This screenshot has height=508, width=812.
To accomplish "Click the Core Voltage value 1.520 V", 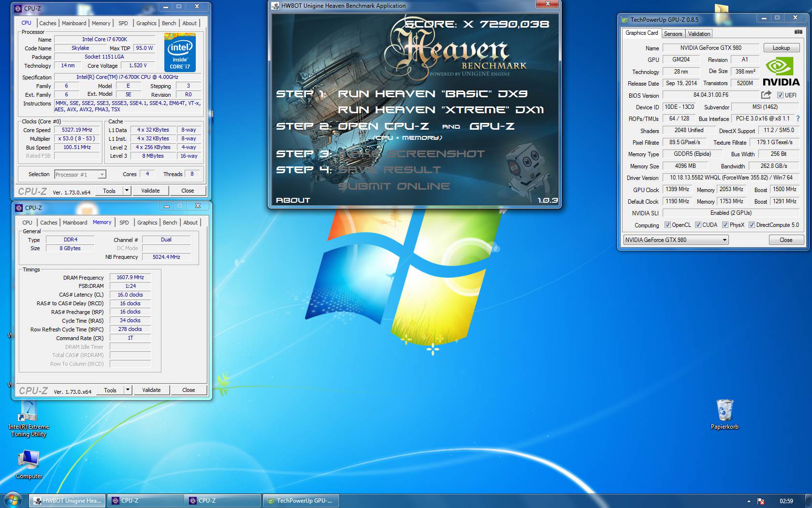I will pos(137,65).
